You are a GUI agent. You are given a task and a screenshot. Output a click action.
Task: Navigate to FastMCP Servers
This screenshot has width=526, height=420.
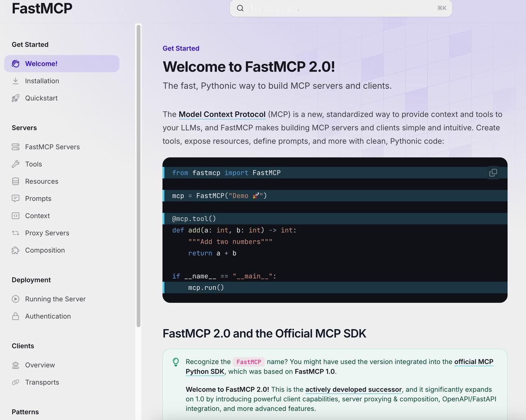point(62,147)
